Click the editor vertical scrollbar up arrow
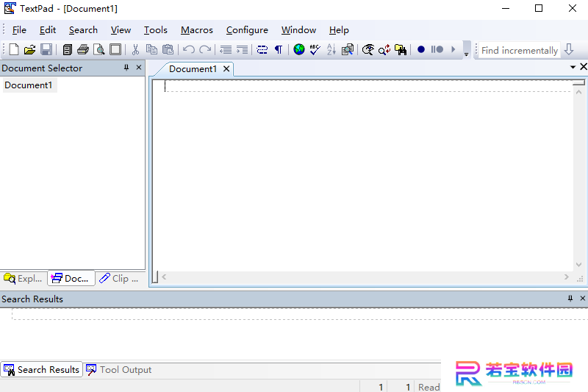Screen dimensions: 588x392 pyautogui.click(x=578, y=92)
